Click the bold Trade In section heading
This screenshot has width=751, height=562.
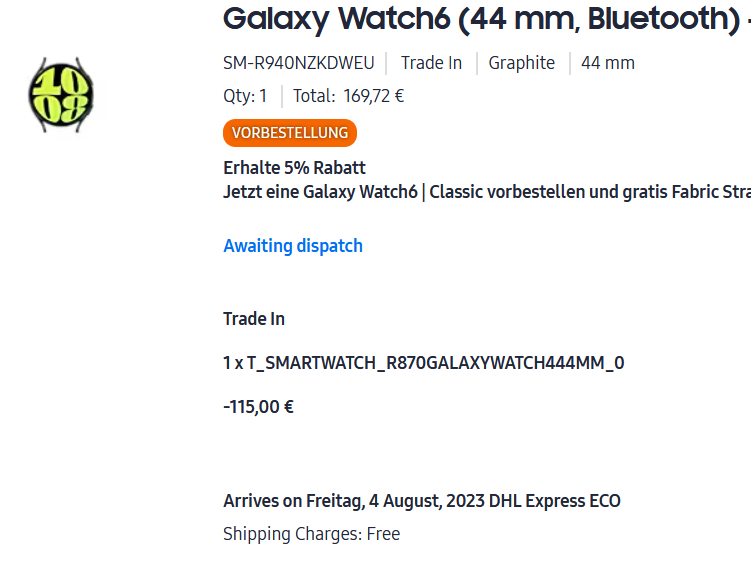(254, 319)
